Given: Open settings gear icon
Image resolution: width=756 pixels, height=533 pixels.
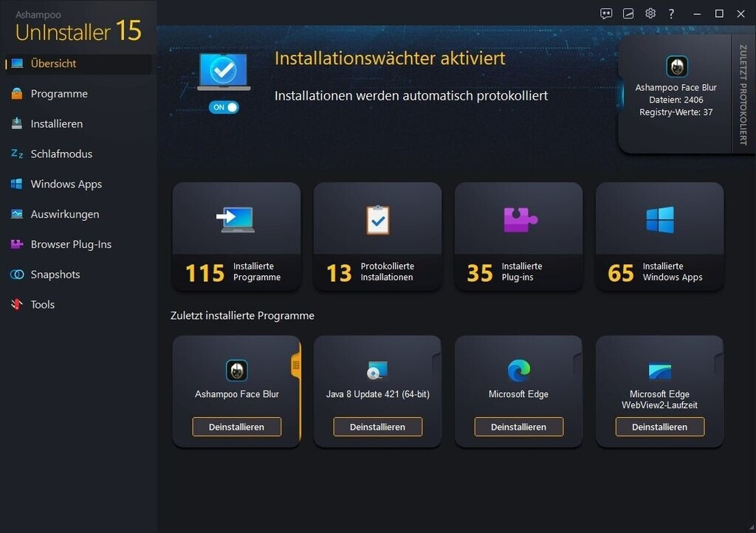Looking at the screenshot, I should (x=650, y=13).
